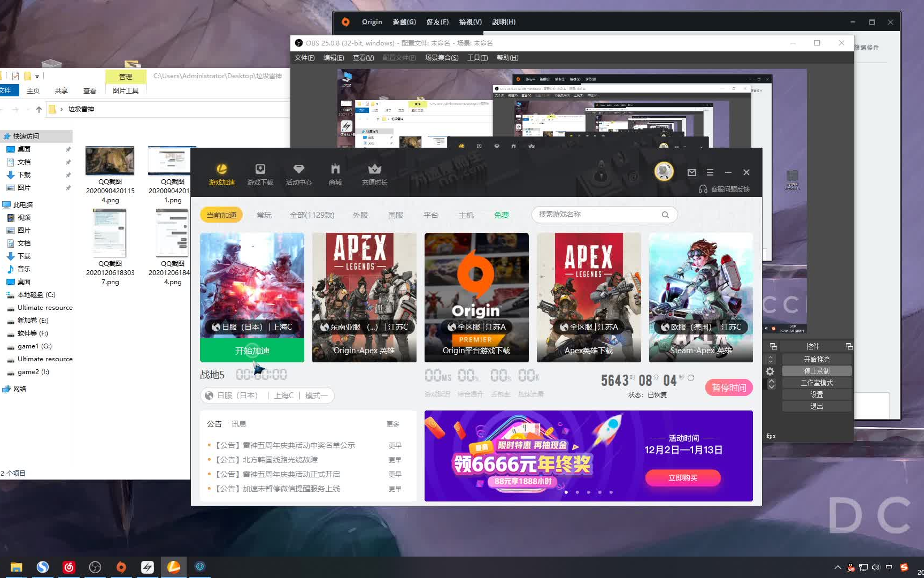
Task: Expand hidden system tray icons chevron
Action: [837, 567]
